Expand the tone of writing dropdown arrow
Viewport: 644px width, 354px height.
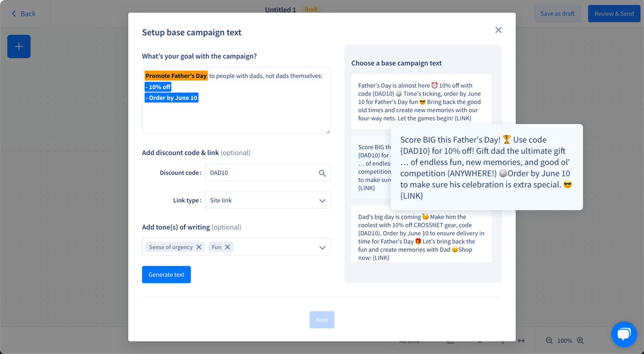click(x=322, y=248)
